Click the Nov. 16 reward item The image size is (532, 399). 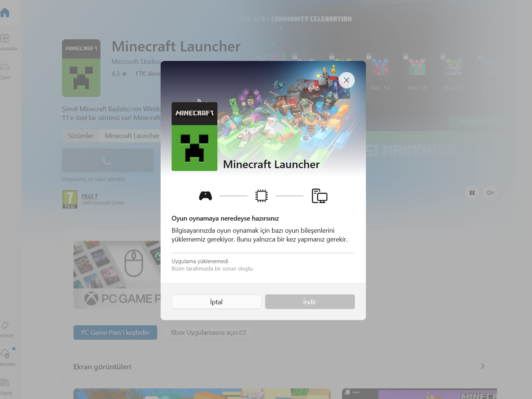tap(454, 73)
